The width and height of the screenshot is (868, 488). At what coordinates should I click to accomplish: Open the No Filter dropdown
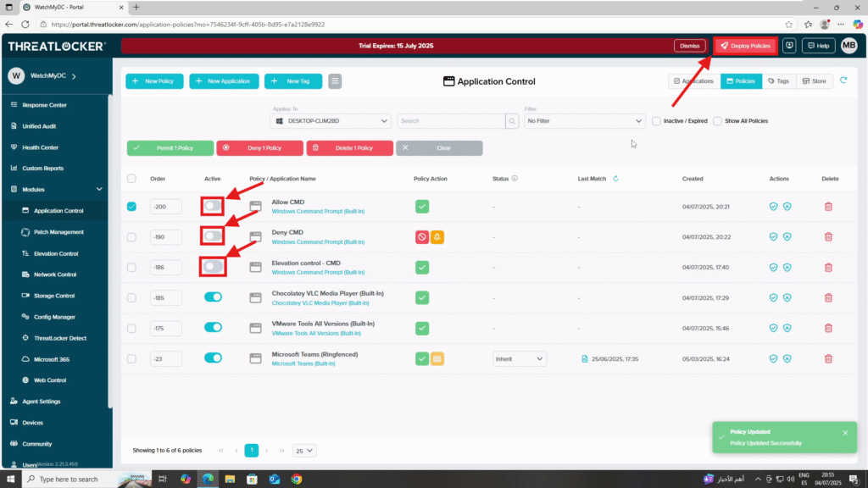585,120
